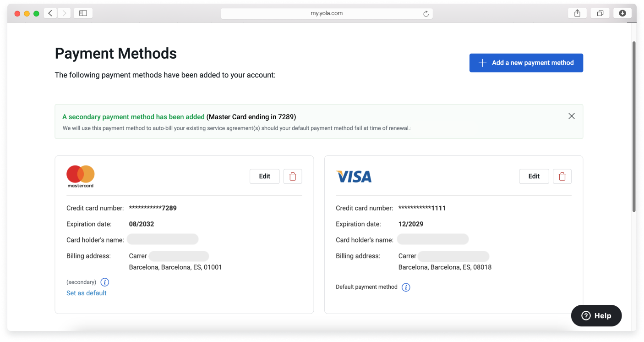Viewport: 644px width, 342px height.
Task: Click the info icon beside Default payment method
Action: [x=406, y=287]
